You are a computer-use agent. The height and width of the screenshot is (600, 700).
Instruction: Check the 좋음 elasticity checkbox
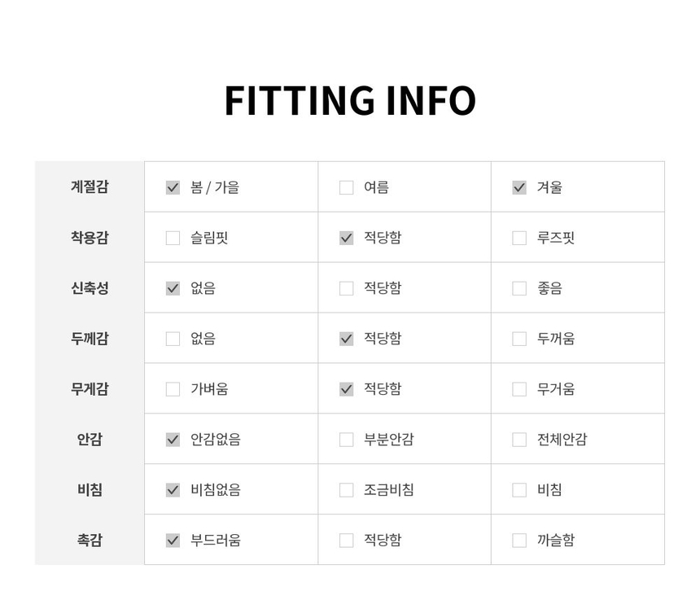[519, 288]
